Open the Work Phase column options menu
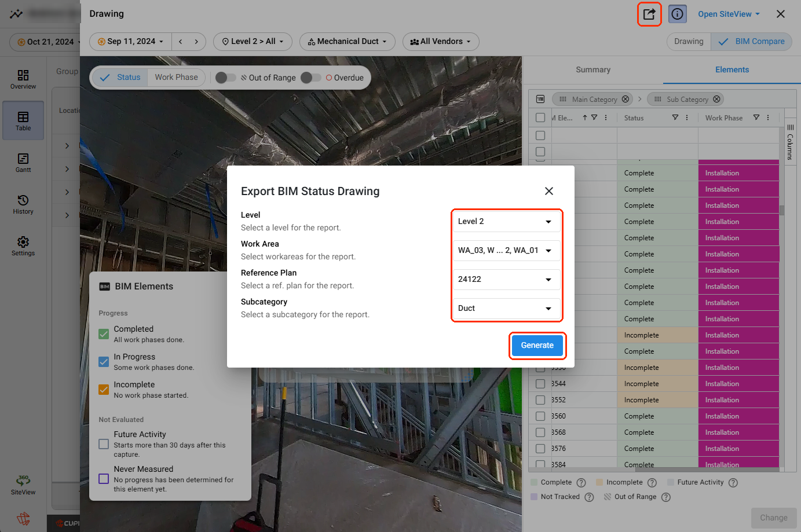801x532 pixels. tap(768, 118)
